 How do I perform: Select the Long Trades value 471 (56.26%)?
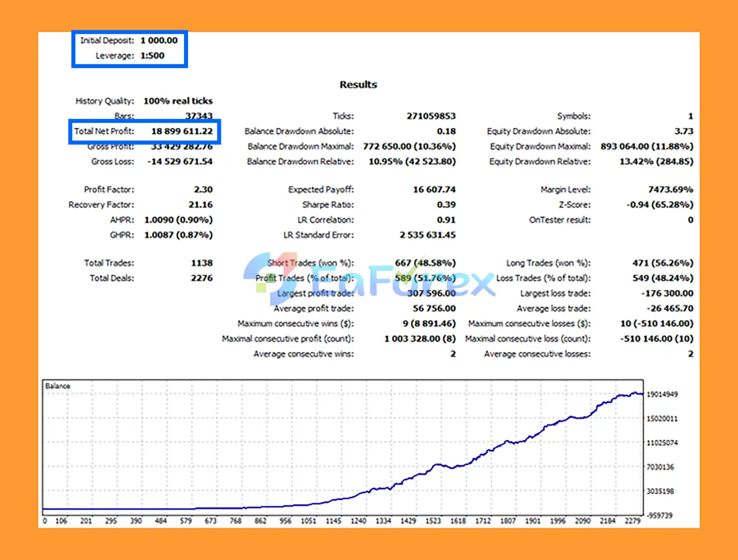663,263
